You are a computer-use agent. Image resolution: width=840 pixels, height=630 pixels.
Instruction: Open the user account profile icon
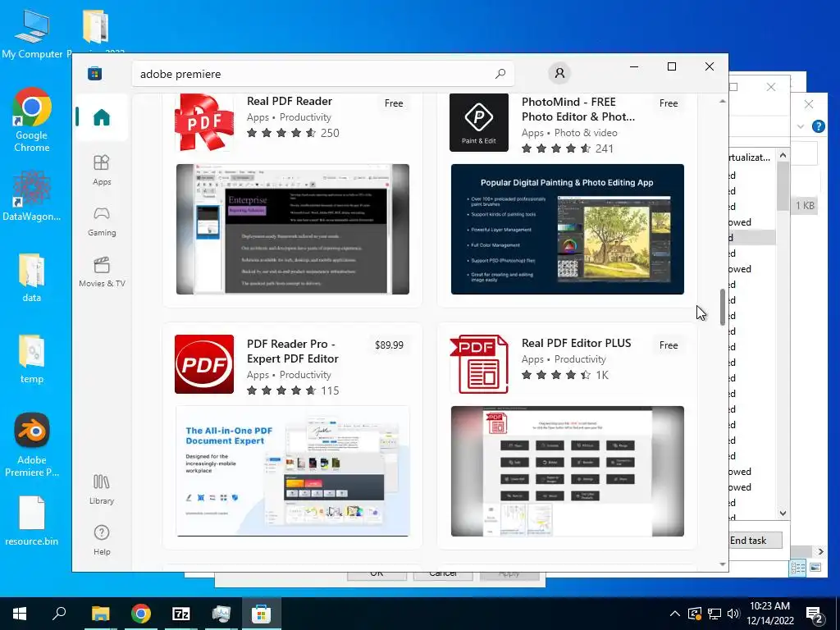tap(559, 73)
